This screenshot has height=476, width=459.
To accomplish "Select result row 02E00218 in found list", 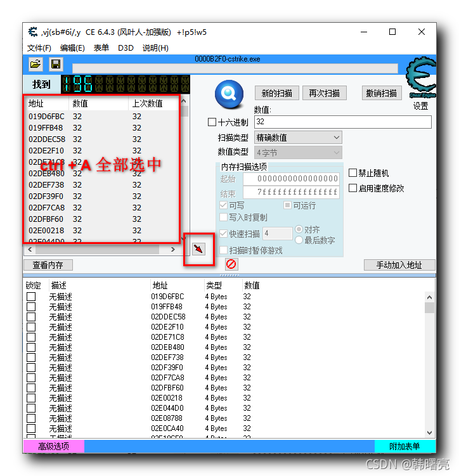I will tap(101, 231).
